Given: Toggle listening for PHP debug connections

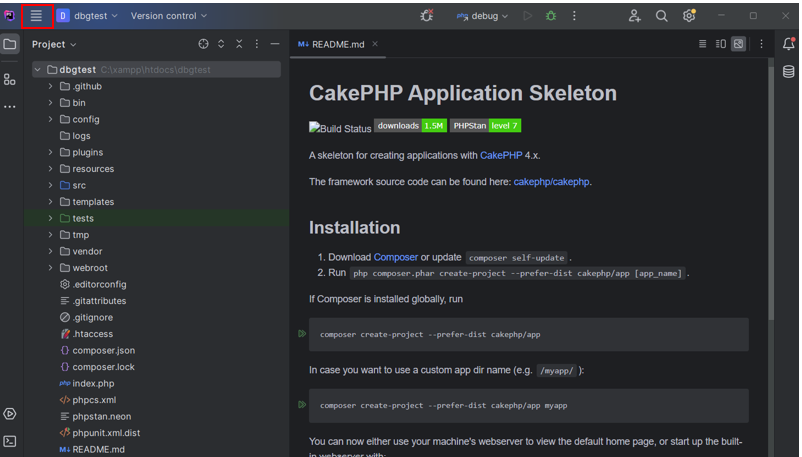Looking at the screenshot, I should [427, 16].
